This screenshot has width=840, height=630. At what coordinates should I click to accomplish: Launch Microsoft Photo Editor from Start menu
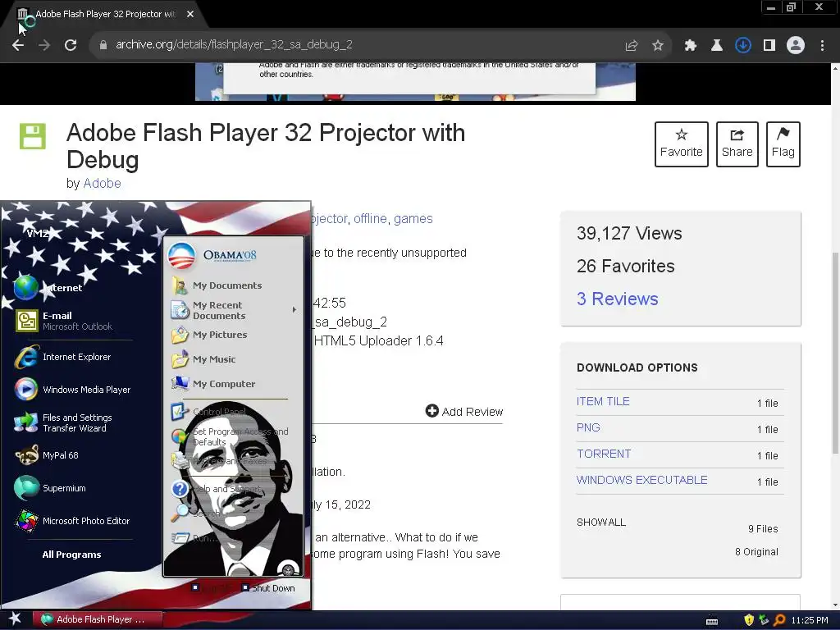coord(73,521)
